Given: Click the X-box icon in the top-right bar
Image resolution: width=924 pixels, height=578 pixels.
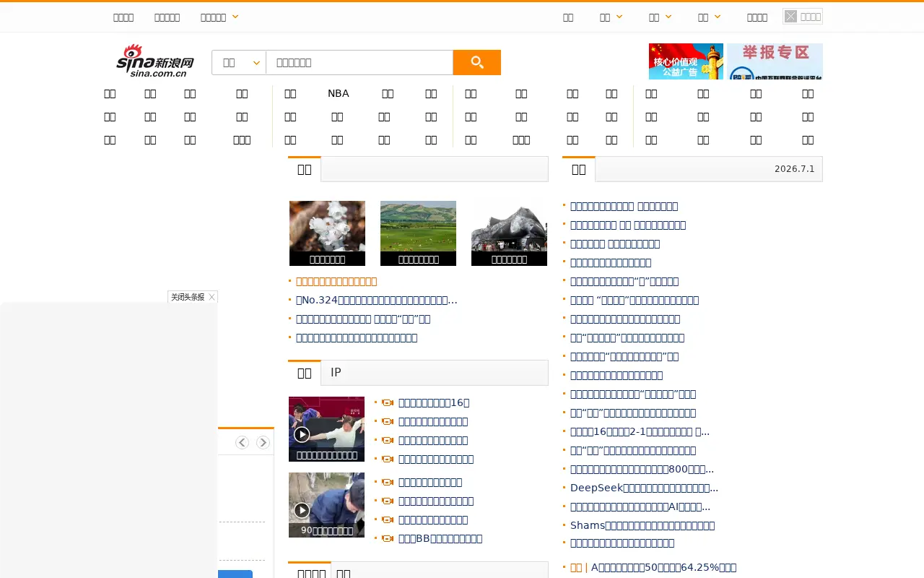Looking at the screenshot, I should pyautogui.click(x=791, y=17).
